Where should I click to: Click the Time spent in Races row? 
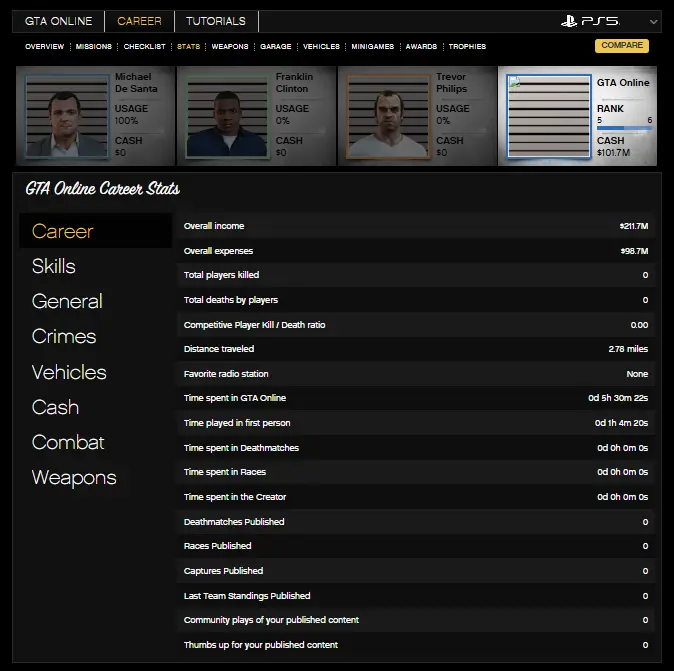click(416, 472)
